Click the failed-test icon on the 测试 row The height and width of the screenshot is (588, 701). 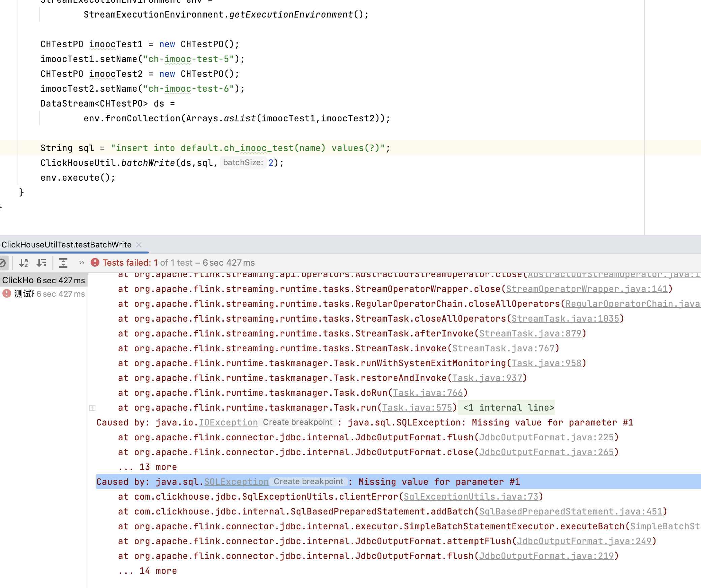[7, 293]
